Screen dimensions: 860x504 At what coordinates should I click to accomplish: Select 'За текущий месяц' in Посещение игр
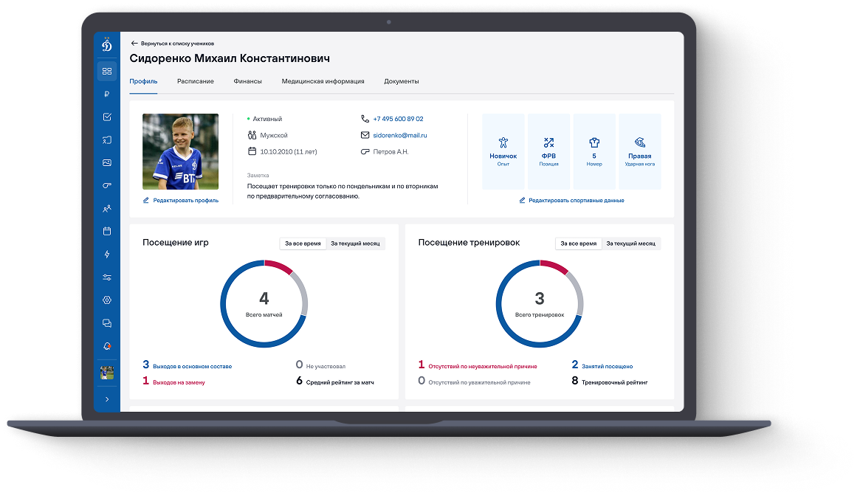(x=355, y=243)
